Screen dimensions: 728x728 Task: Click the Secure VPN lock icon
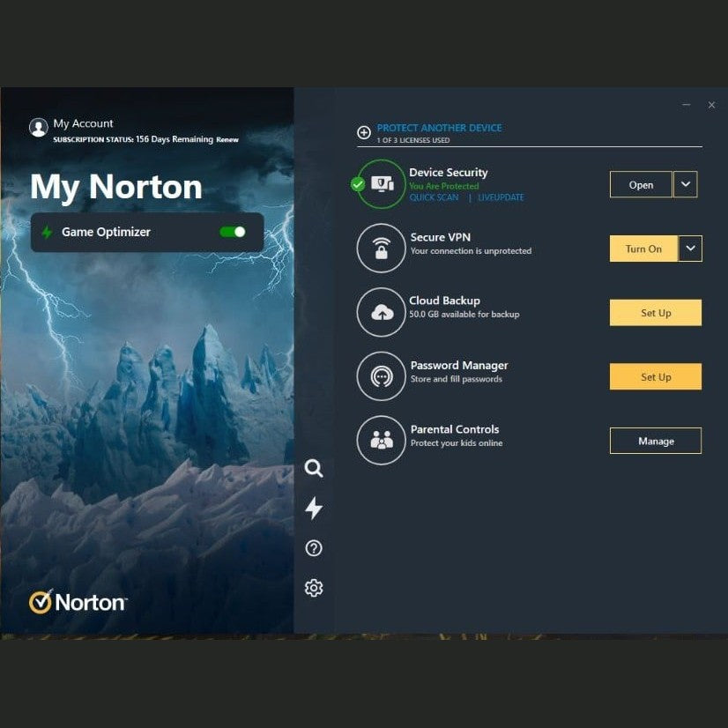[x=381, y=249]
